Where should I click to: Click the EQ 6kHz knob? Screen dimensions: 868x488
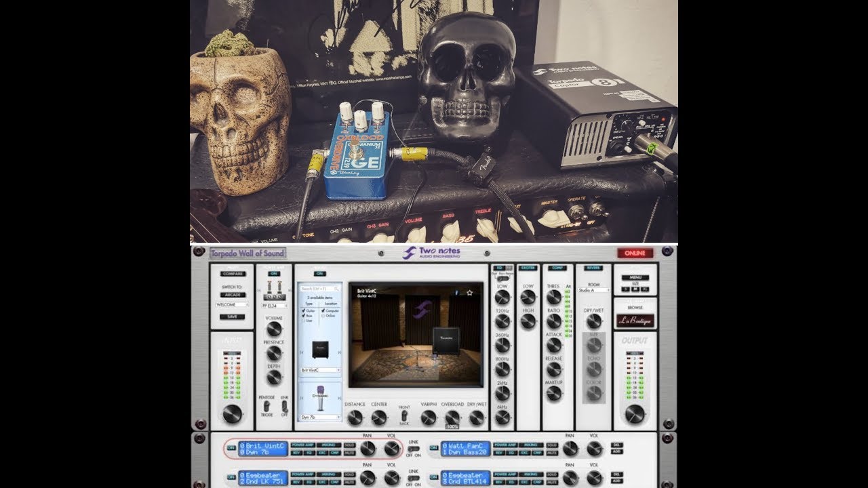coord(502,418)
